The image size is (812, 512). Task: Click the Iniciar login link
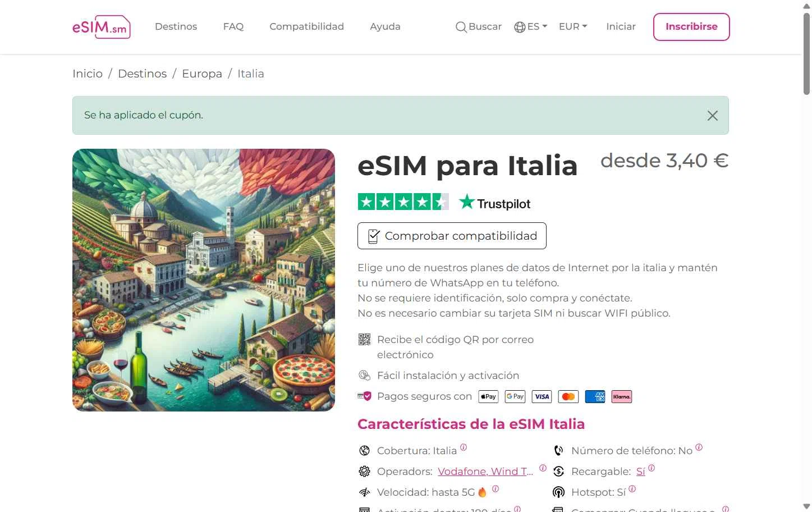(621, 26)
